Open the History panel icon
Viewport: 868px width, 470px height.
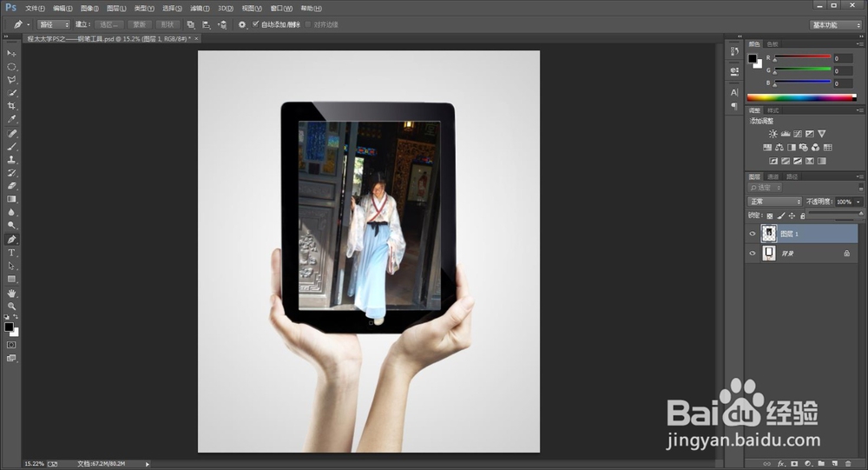(734, 51)
